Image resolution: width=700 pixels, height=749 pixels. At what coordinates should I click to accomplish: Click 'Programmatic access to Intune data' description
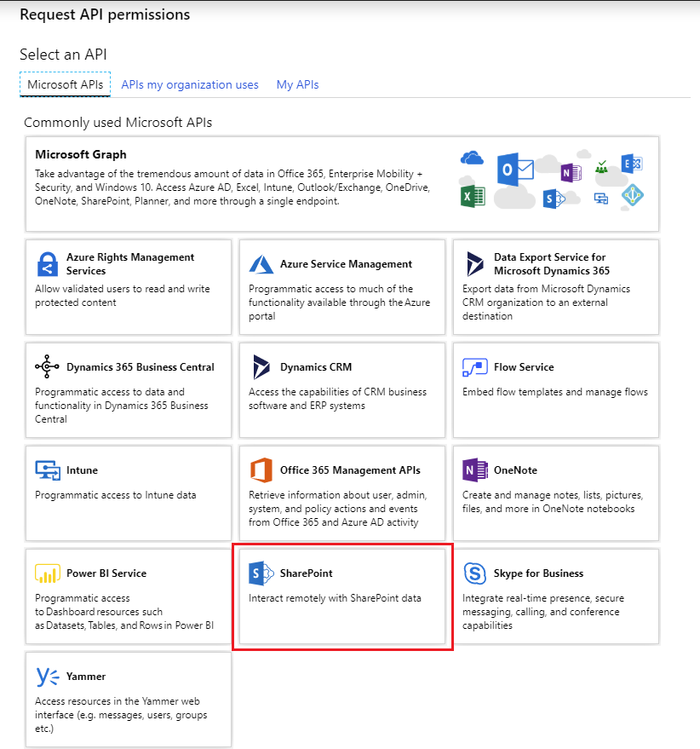pos(116,495)
